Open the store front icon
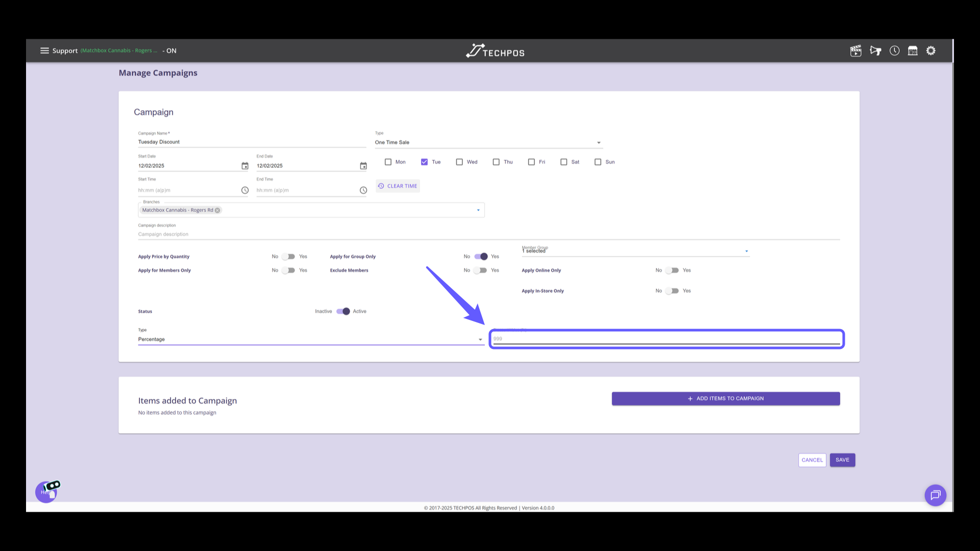The width and height of the screenshot is (980, 551). pyautogui.click(x=913, y=51)
